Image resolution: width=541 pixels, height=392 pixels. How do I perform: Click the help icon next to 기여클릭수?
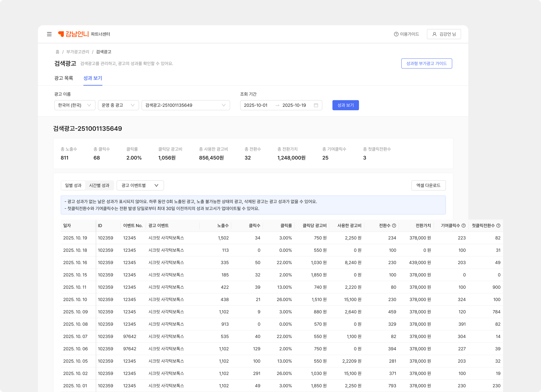point(463,226)
